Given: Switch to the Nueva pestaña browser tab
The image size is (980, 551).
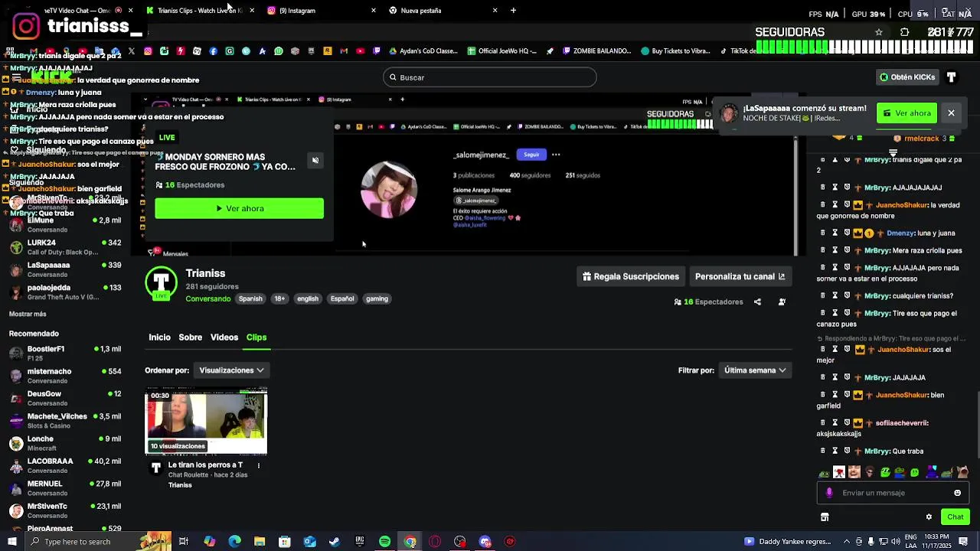Looking at the screenshot, I should point(442,11).
